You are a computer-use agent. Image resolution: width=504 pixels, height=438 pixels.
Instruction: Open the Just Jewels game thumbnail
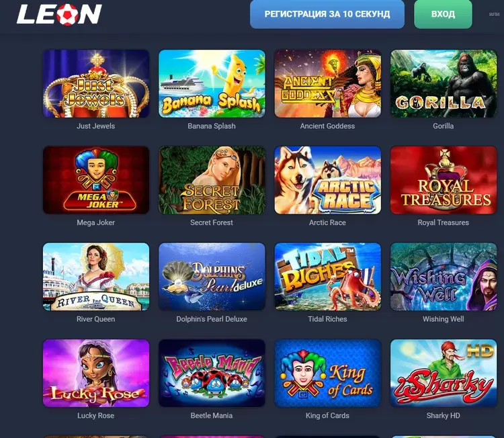(x=96, y=83)
